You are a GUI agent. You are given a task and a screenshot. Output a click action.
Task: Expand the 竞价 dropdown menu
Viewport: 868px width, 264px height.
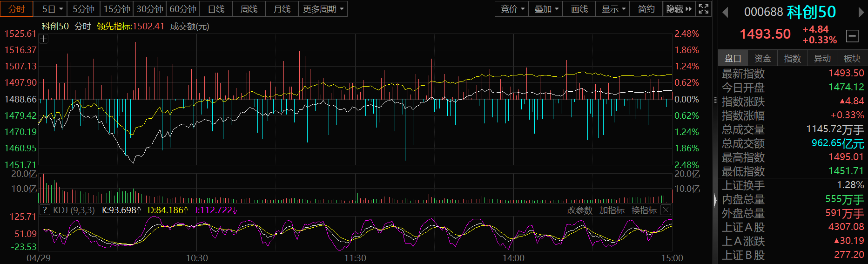tap(512, 9)
